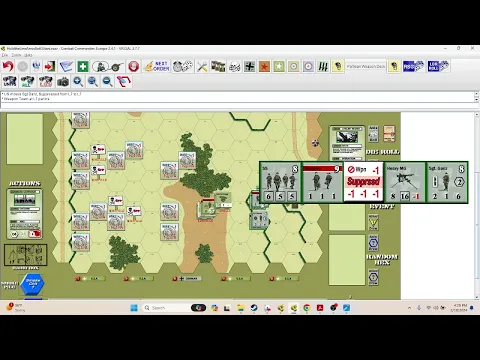Viewport: 480px width, 360px height.
Task: Click the yellow partisan figure icon right of deck field
Action: click(394, 66)
